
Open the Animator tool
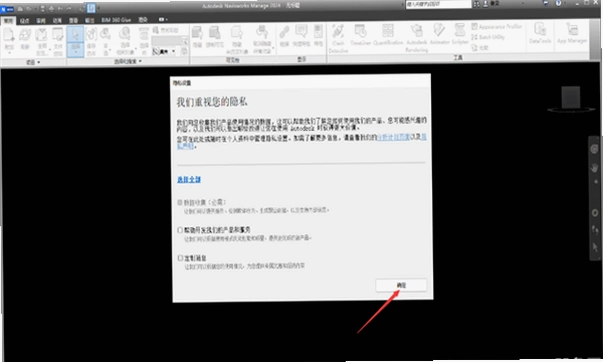[439, 35]
